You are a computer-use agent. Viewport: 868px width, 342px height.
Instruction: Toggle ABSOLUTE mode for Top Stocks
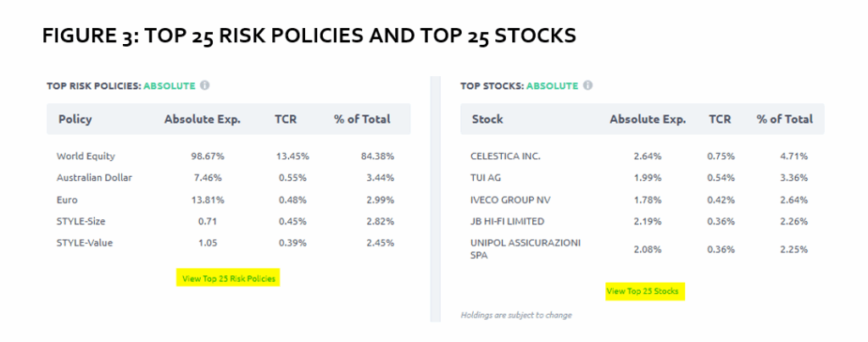tap(553, 85)
